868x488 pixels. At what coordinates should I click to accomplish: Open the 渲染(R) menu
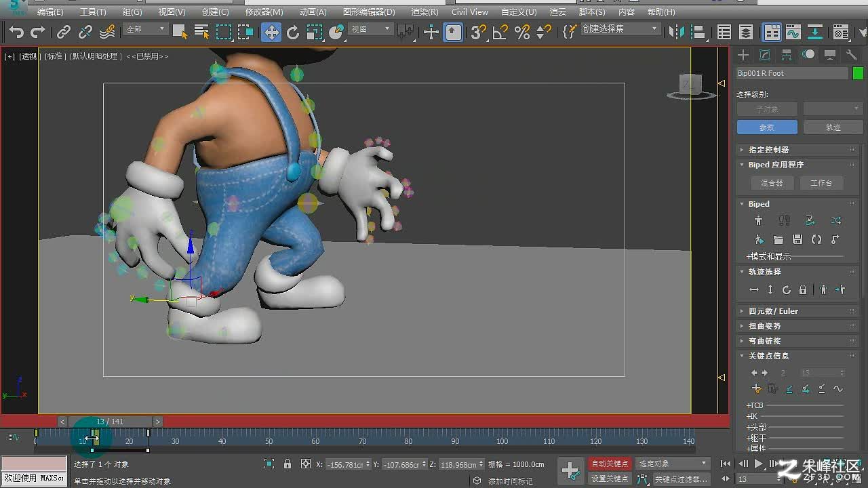(425, 12)
